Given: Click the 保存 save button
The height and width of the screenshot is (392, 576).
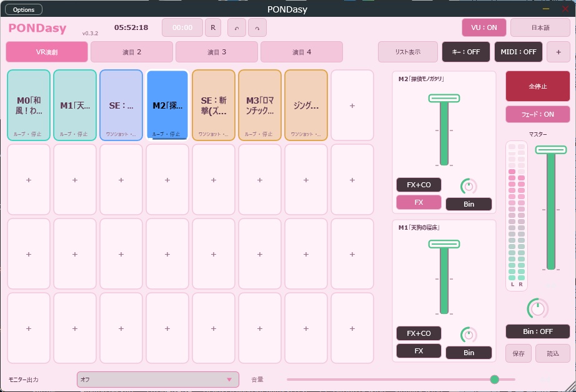Looking at the screenshot, I should click(519, 353).
